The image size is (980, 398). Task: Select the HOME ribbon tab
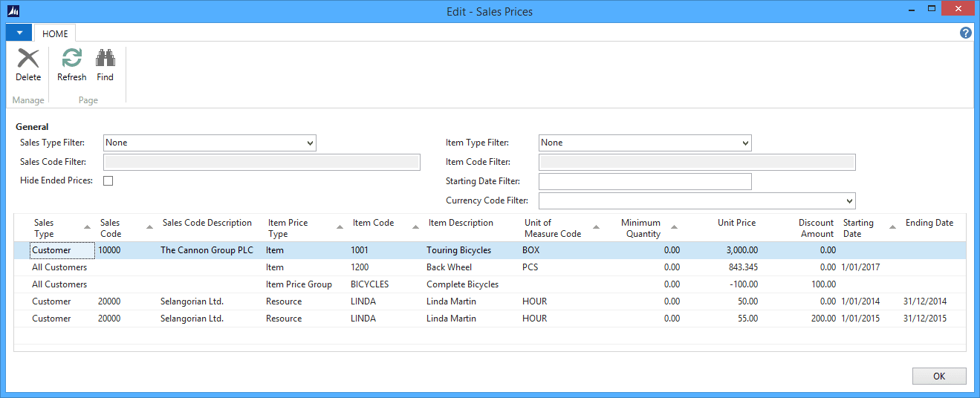(x=55, y=33)
